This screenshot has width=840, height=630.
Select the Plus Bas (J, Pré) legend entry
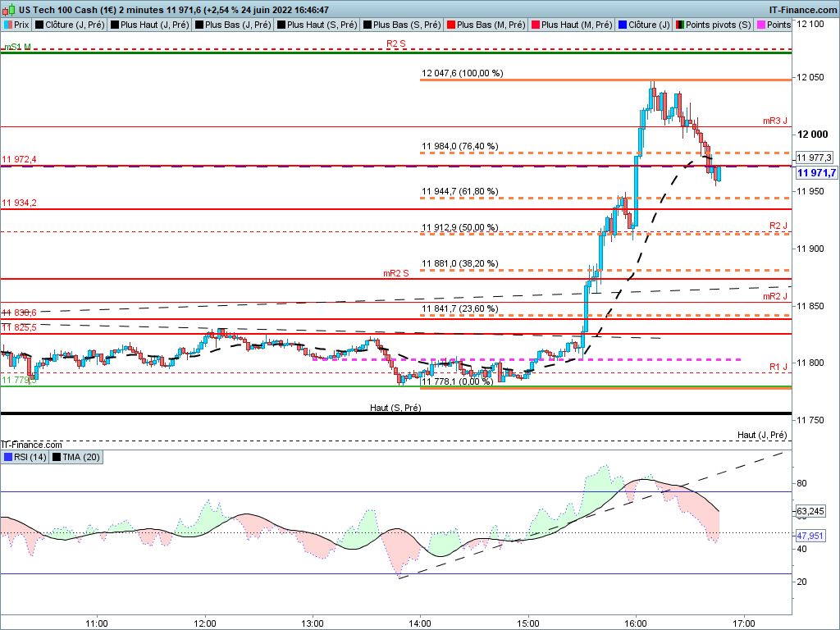tap(233, 25)
